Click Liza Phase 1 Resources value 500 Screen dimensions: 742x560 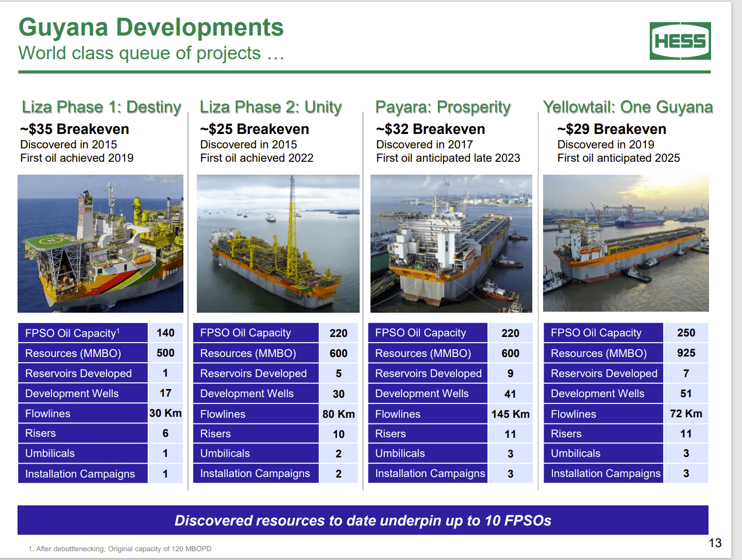tap(165, 353)
